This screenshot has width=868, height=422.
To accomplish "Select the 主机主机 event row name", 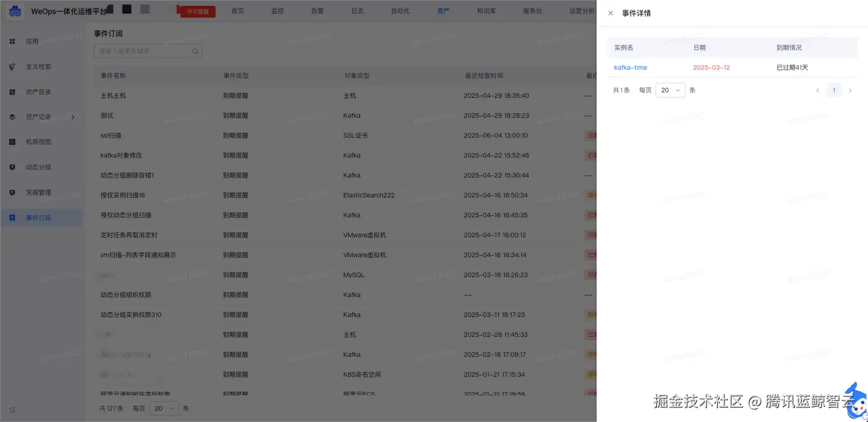I will click(x=113, y=96).
